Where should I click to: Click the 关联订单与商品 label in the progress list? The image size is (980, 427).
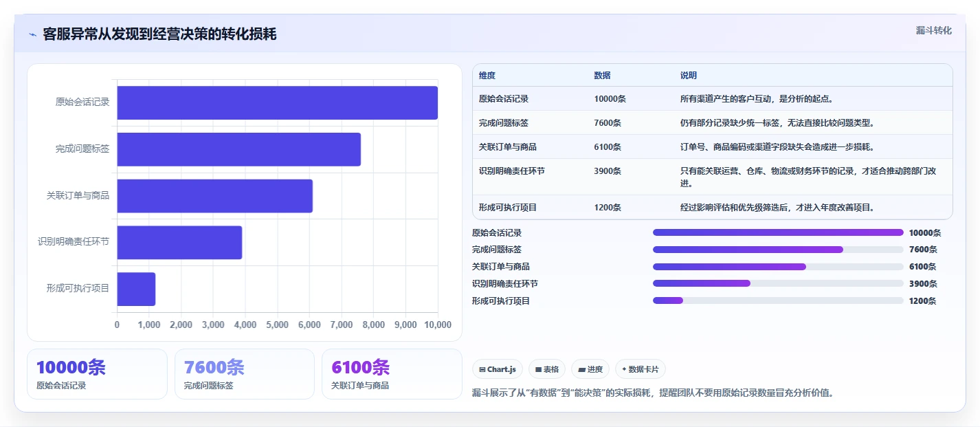501,267
